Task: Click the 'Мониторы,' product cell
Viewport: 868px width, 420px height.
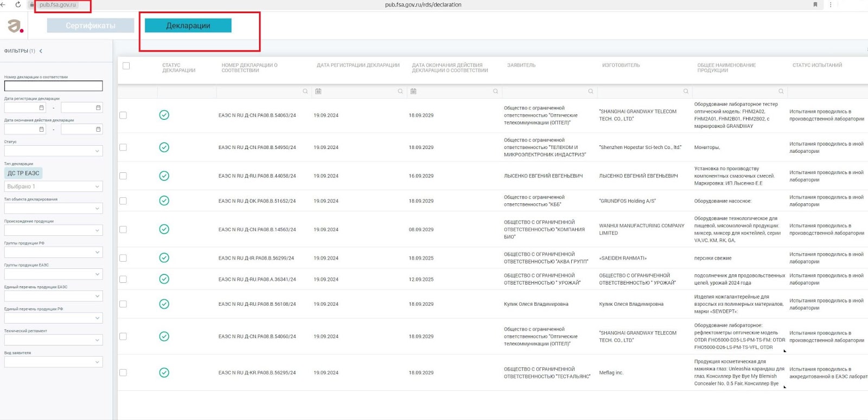Action: pos(707,147)
